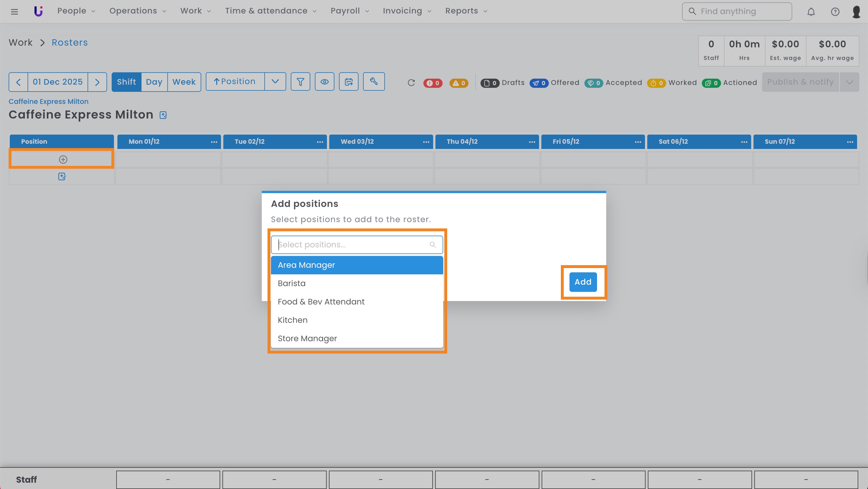868x489 pixels.
Task: Open the notifications bell
Action: point(811,12)
